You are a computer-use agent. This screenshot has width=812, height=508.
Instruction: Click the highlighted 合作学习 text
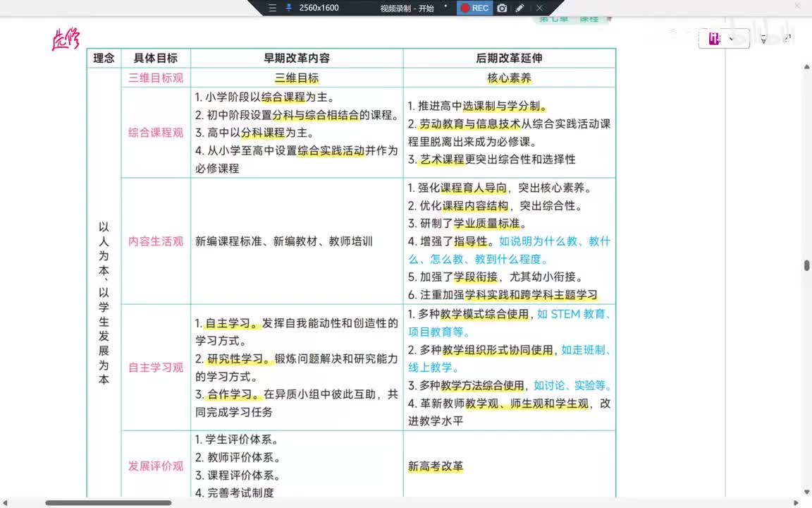[x=233, y=394]
